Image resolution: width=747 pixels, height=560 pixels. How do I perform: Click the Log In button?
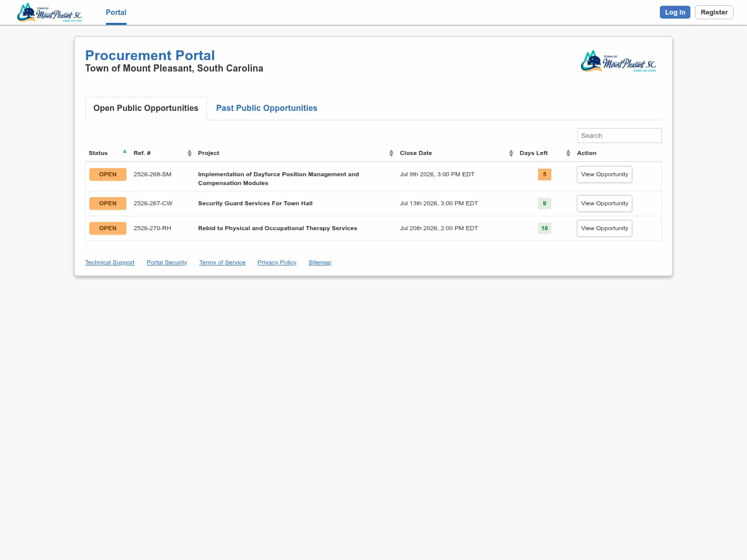(675, 12)
